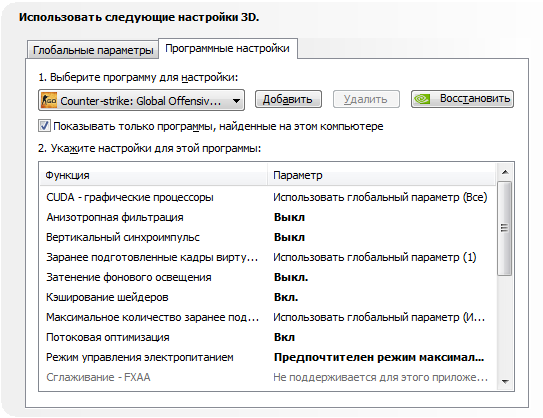Click the Добавить button
The image size is (543, 418).
(x=288, y=99)
